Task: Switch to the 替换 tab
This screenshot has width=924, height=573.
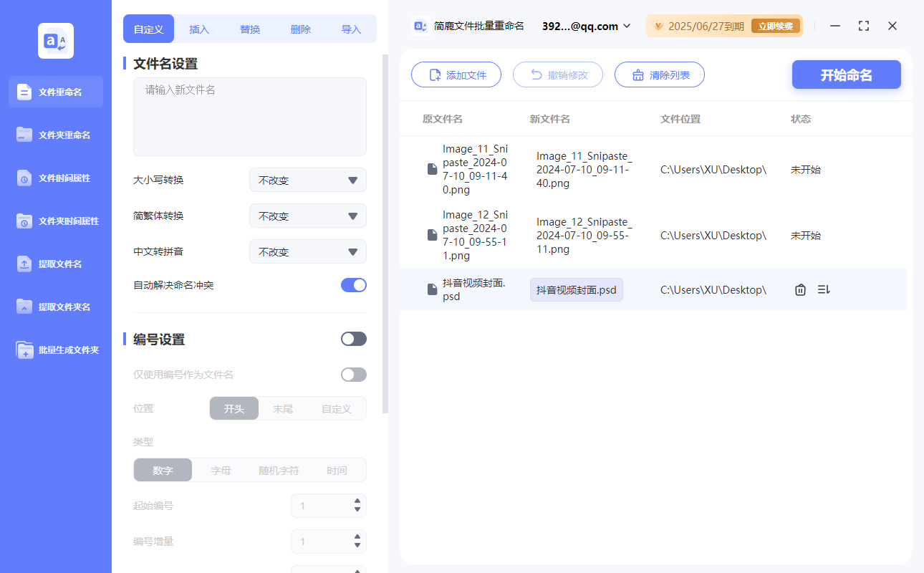Action: (250, 29)
